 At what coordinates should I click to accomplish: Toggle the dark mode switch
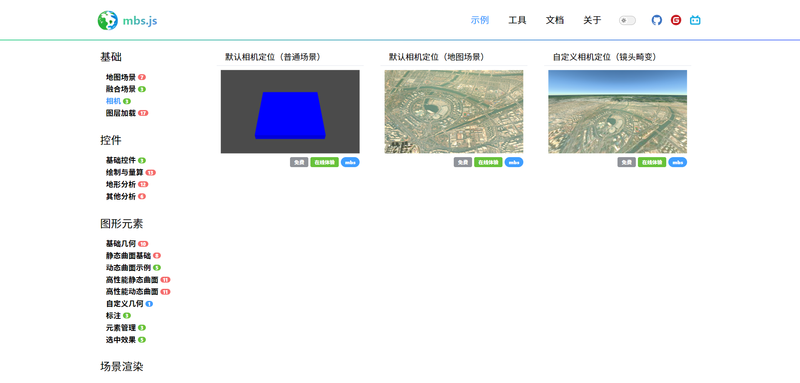[x=627, y=20]
